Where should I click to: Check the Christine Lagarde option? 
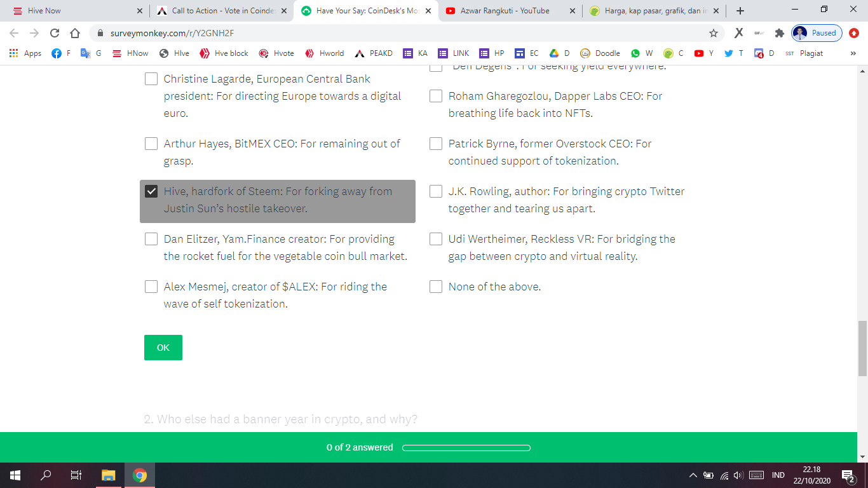click(151, 79)
